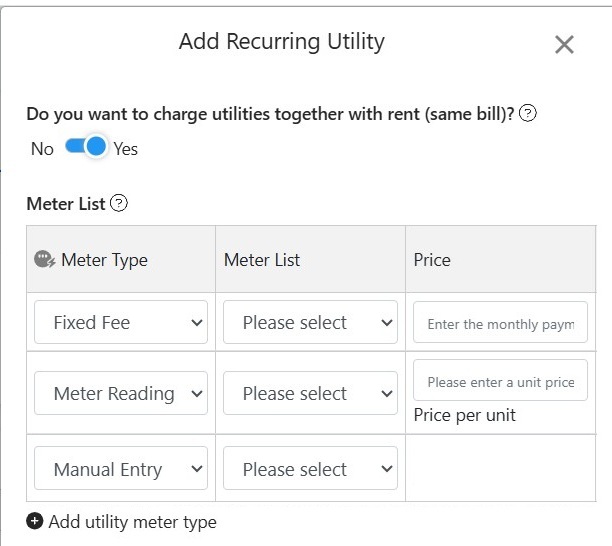Open Meter List dropdown in Meter Reading row
This screenshot has height=546, width=612.
pos(310,393)
